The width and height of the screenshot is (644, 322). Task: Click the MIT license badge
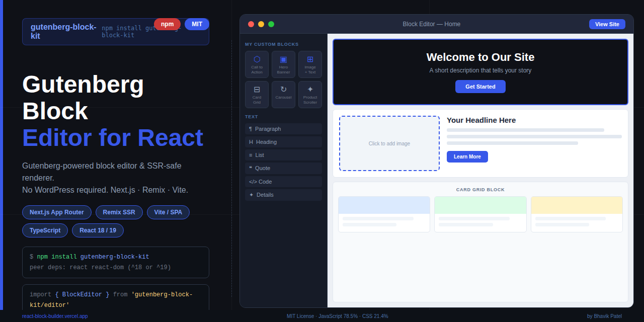[197, 24]
